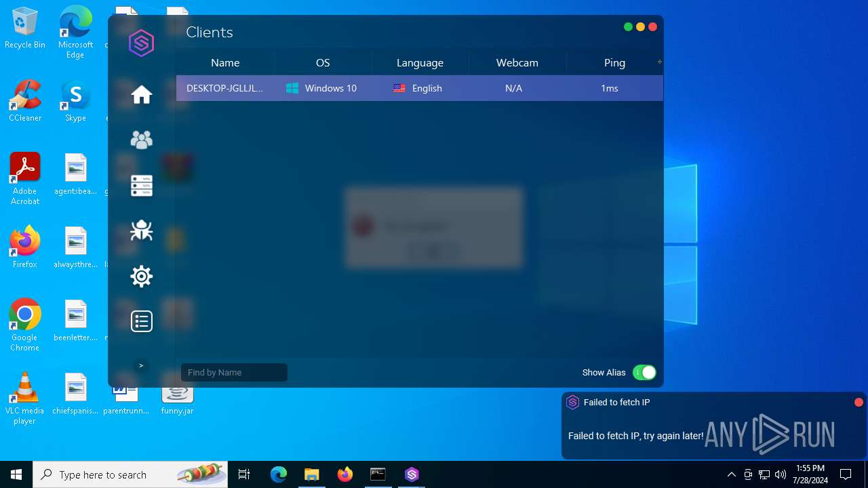Viewport: 868px width, 488px height.
Task: Click the 1ms ping cell
Action: click(610, 88)
